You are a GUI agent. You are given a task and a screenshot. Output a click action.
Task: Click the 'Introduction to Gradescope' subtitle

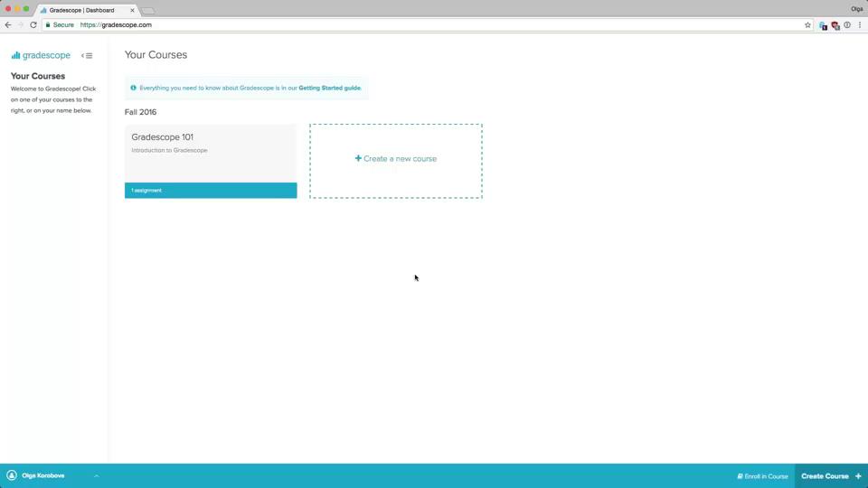click(169, 151)
